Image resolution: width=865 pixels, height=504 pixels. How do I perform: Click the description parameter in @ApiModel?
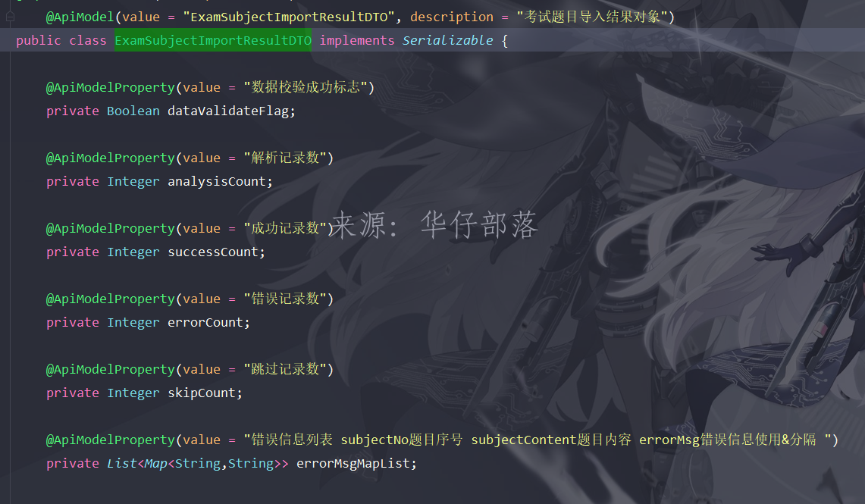click(x=452, y=17)
